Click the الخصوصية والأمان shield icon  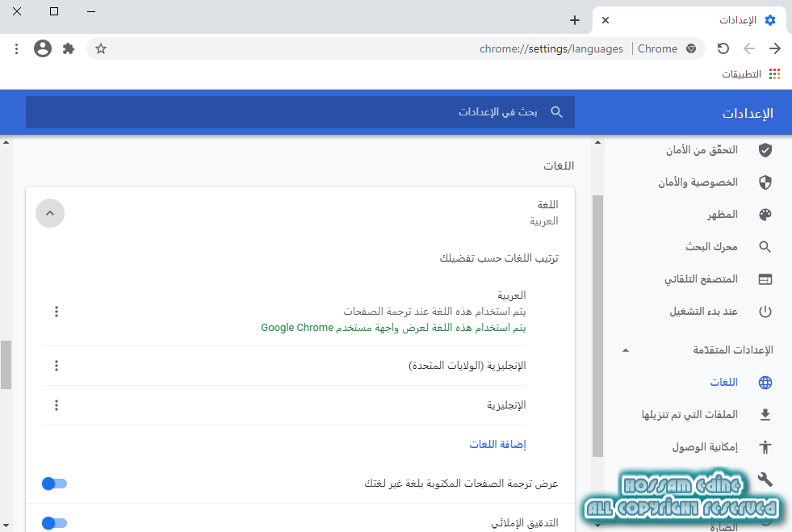click(x=765, y=182)
